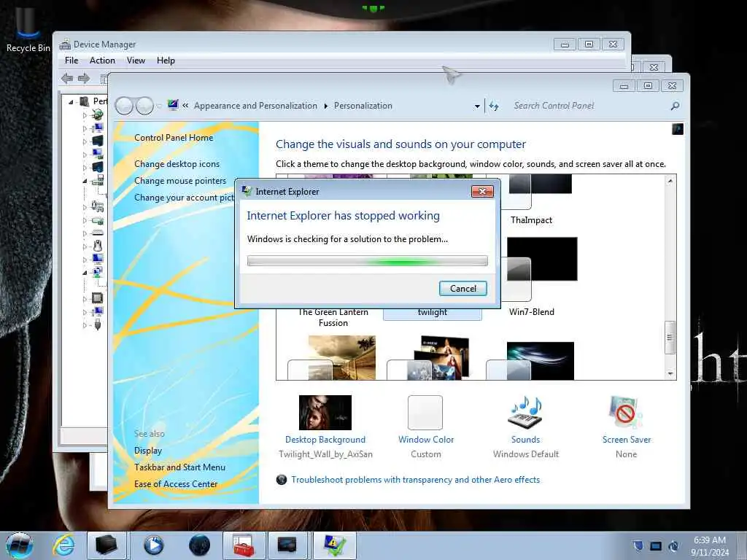Click Device Manager toolbar back arrow
This screenshot has height=560, width=747.
coord(67,78)
